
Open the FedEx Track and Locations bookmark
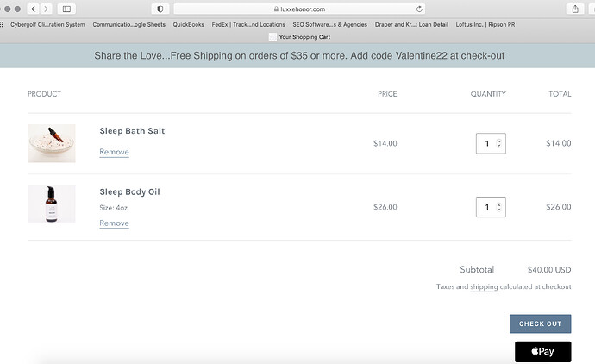248,24
